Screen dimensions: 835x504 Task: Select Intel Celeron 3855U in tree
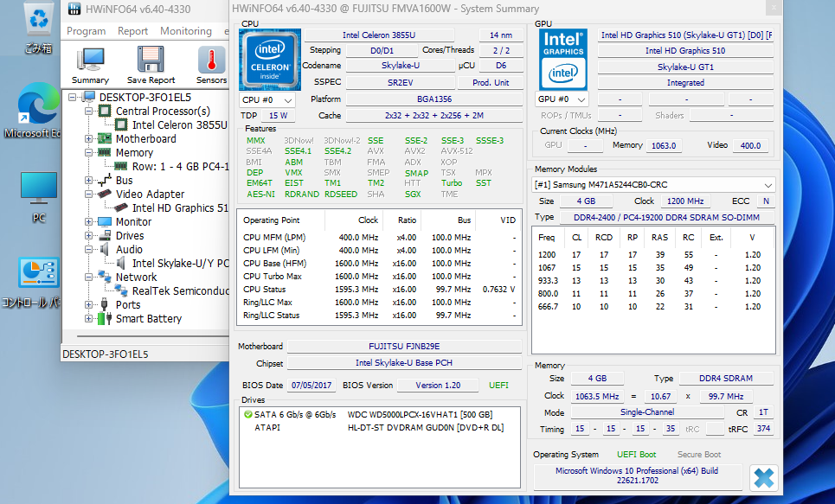point(179,125)
